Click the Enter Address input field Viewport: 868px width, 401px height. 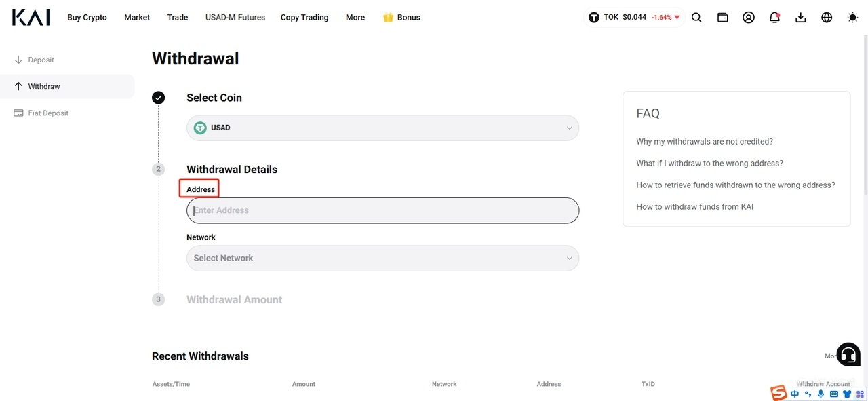(382, 211)
